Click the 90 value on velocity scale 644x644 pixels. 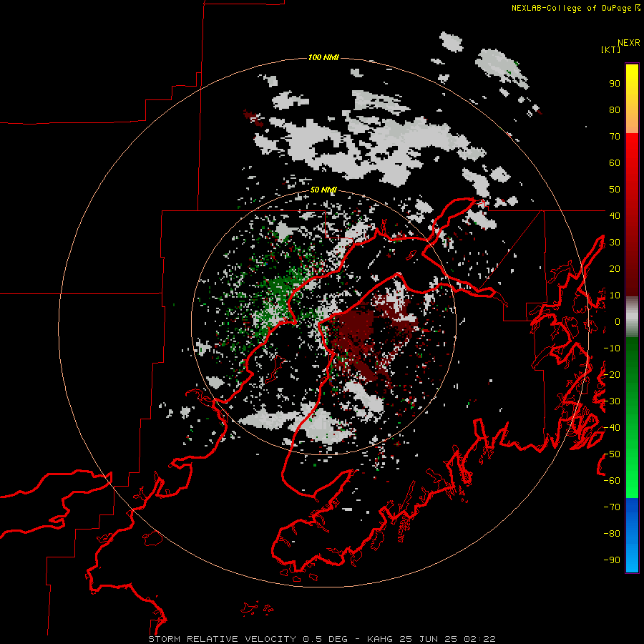pyautogui.click(x=615, y=84)
